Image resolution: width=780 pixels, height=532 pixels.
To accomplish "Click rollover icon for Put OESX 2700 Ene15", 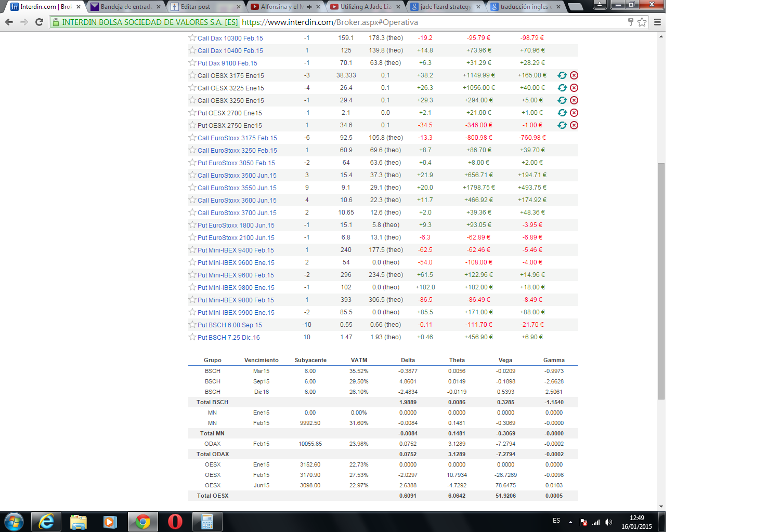I will click(x=562, y=113).
